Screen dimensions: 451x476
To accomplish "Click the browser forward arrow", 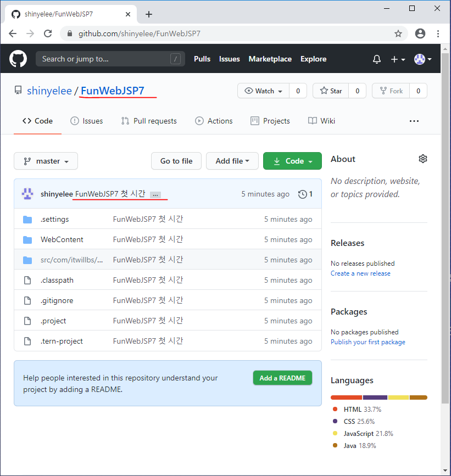I will 30,33.
